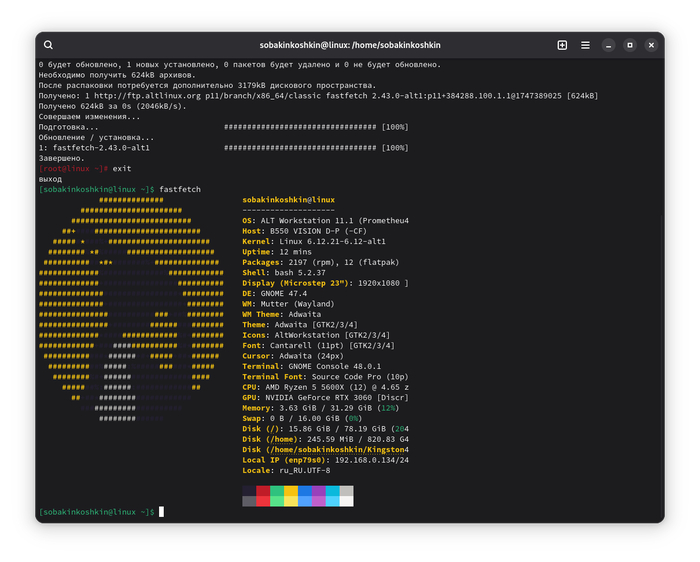Open a new tab with plus icon
The width and height of the screenshot is (700, 562).
[562, 45]
